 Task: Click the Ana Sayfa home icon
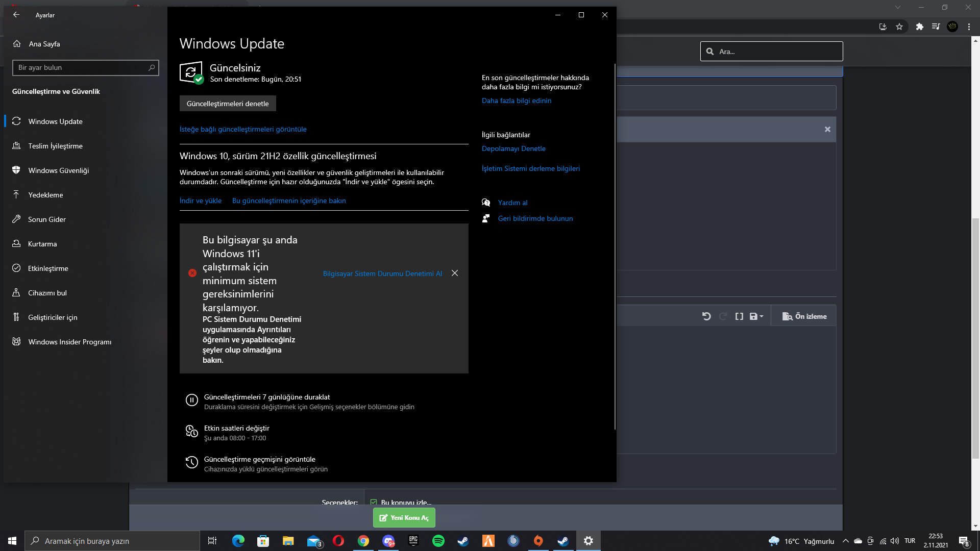pyautogui.click(x=17, y=44)
